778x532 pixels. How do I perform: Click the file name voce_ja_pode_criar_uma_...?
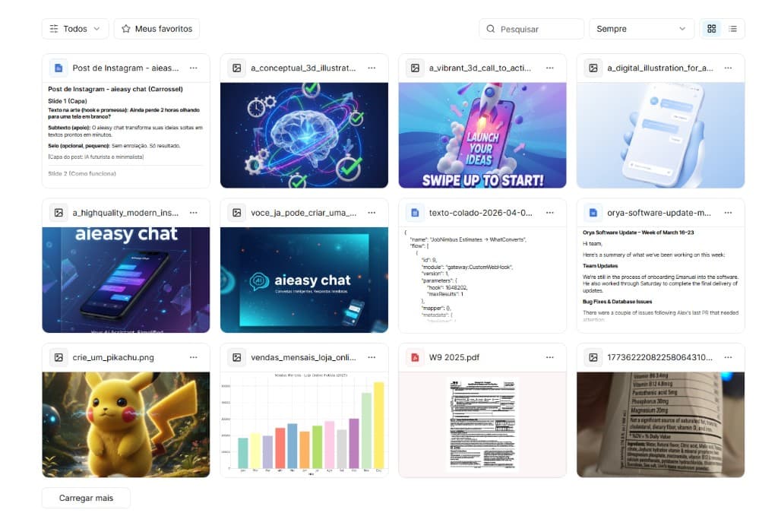point(304,212)
